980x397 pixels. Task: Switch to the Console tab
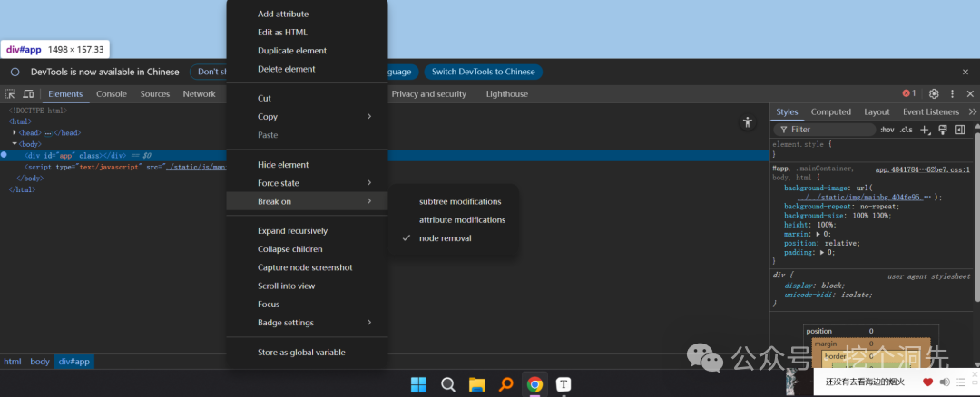112,94
